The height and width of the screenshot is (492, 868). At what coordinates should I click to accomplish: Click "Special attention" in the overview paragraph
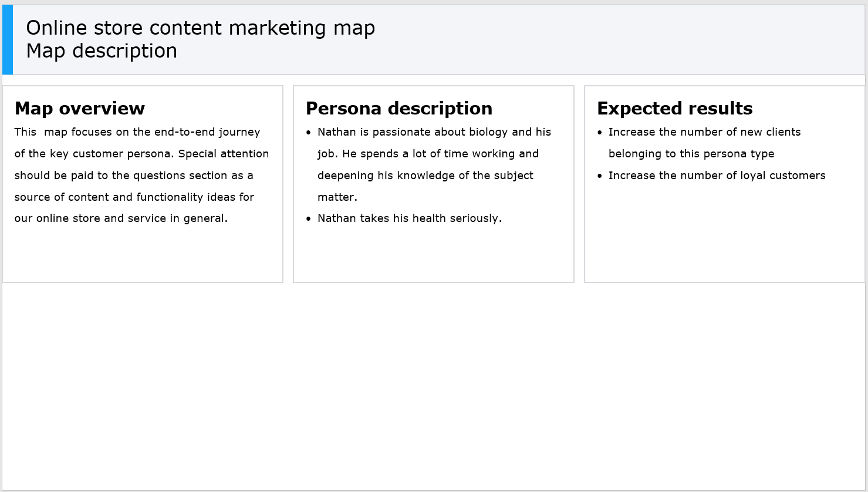pos(224,154)
